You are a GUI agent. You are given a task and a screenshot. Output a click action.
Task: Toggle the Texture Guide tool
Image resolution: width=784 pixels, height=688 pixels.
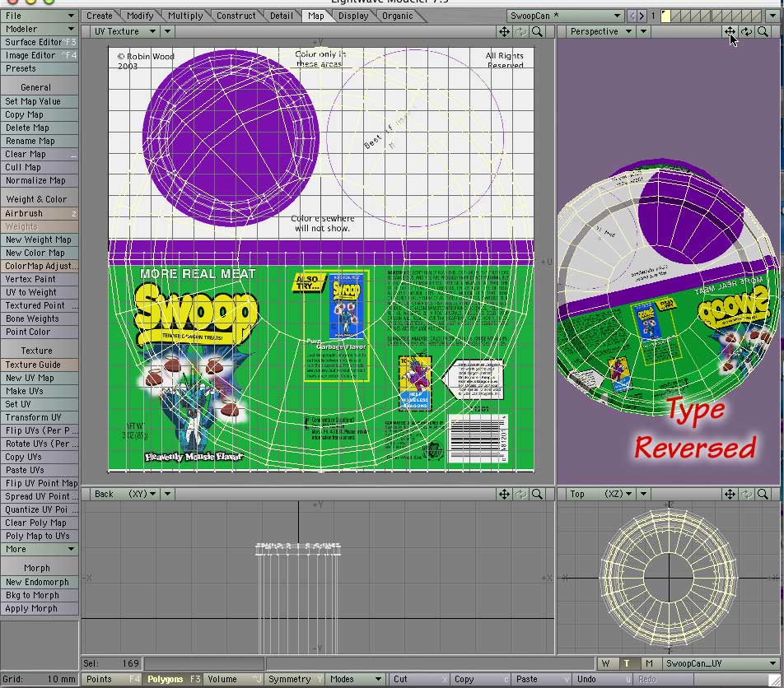(40, 365)
